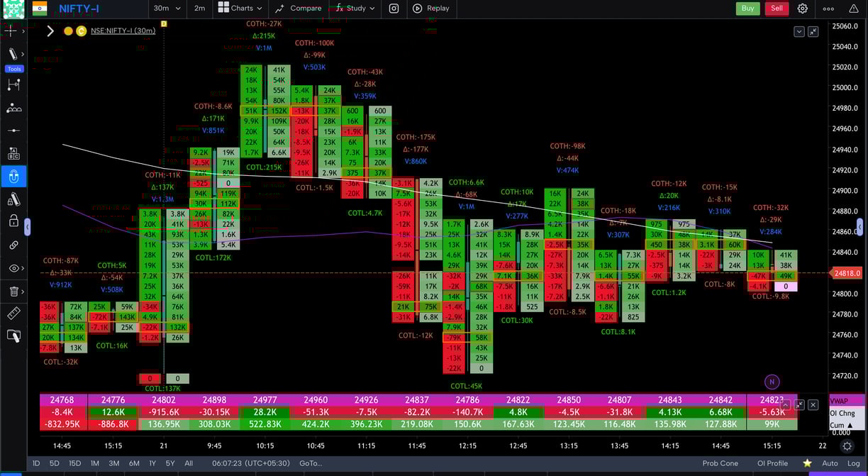Open the trend line tools

pyautogui.click(x=13, y=84)
